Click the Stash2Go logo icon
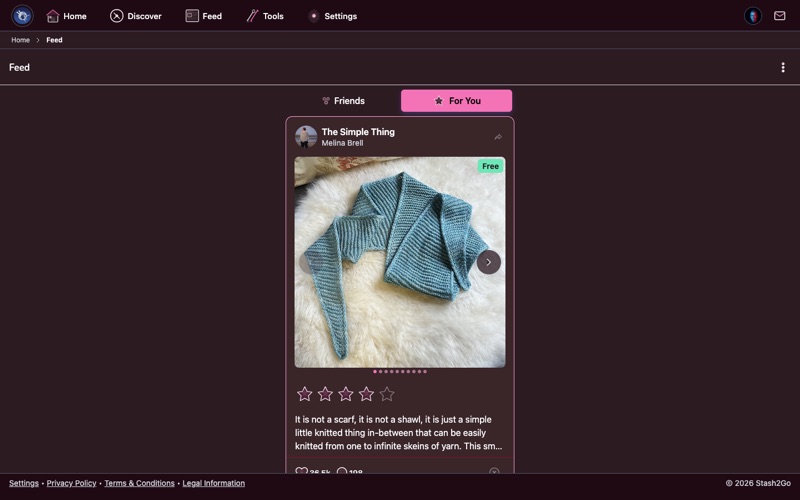 [x=22, y=16]
